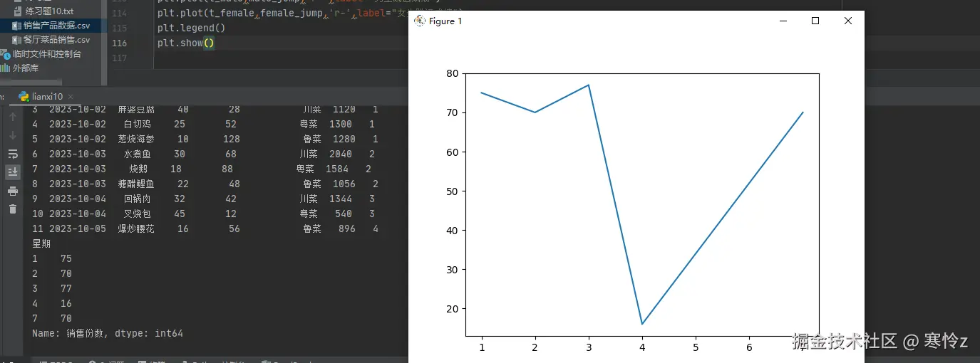Viewport: 980px width, 363px height.
Task: Click the 'Name: 销售份数, dtype: int64' line
Action: coord(108,333)
